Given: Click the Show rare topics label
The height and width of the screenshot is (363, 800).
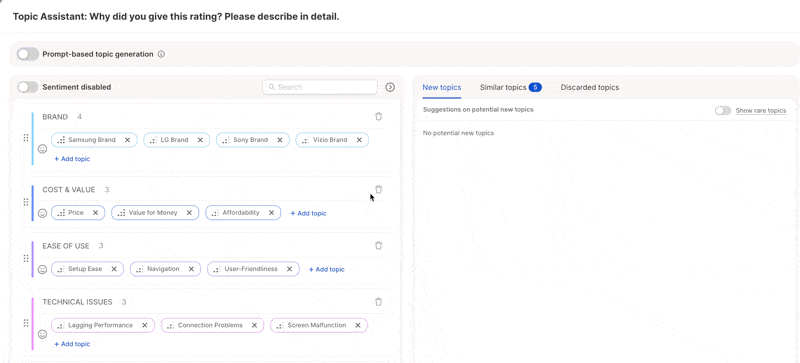Looking at the screenshot, I should (761, 111).
